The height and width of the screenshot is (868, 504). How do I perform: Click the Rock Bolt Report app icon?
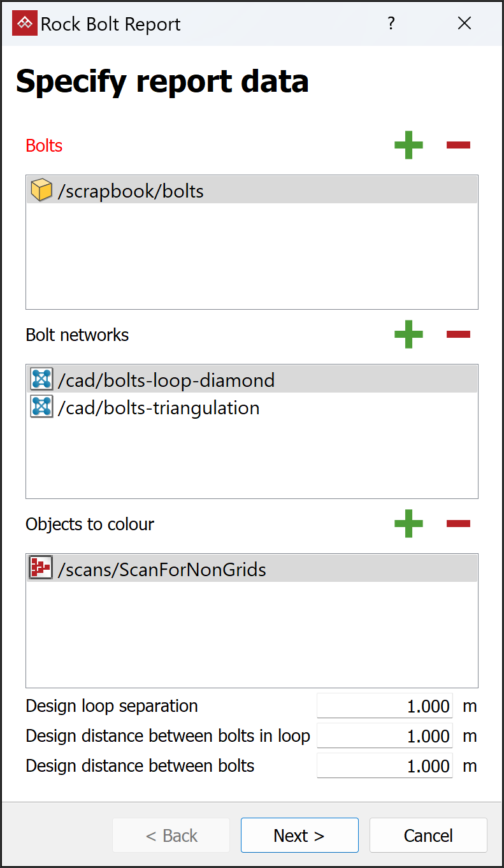[25, 24]
